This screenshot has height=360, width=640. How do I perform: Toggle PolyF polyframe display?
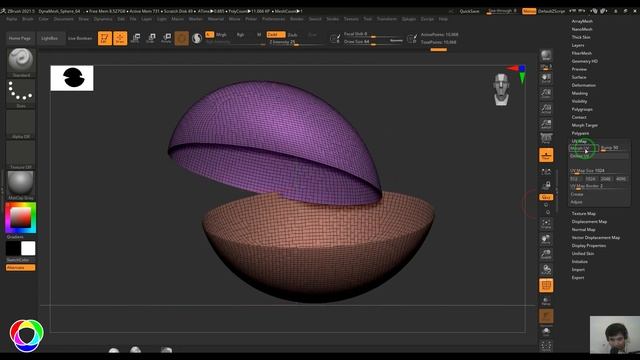pyautogui.click(x=546, y=286)
